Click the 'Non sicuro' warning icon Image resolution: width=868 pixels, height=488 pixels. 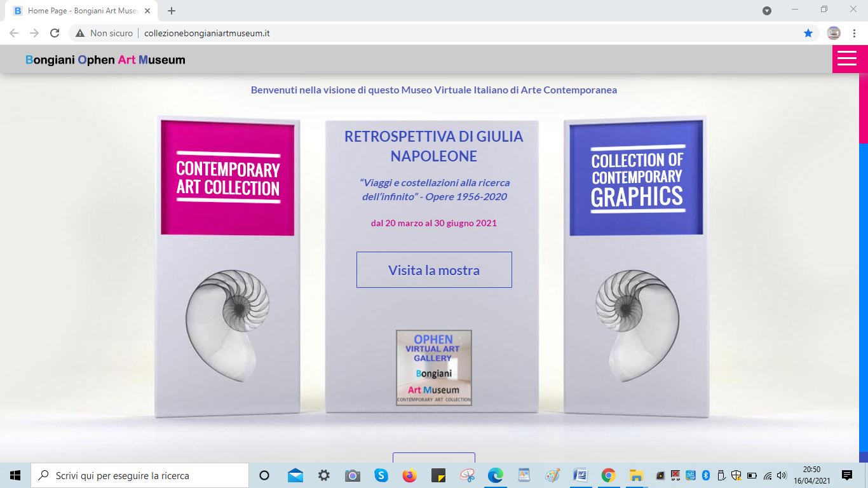(x=80, y=33)
